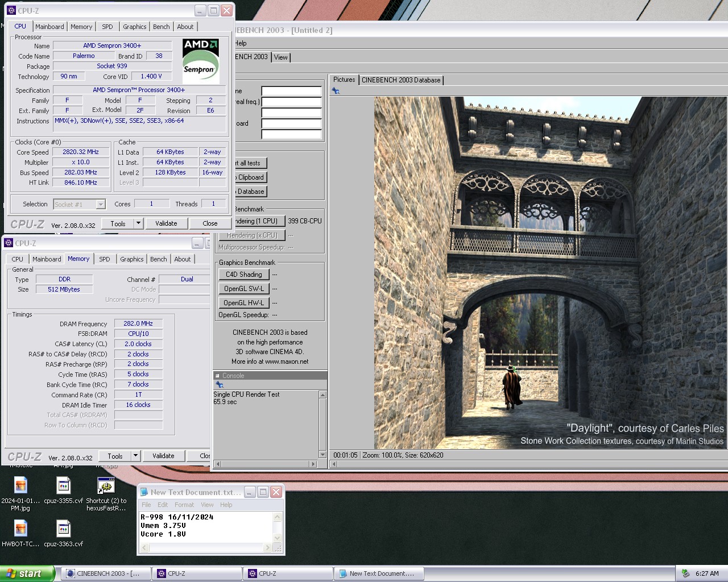The width and height of the screenshot is (728, 582).
Task: Click the Notepad text area line 'Vcore 1.8V'
Action: [163, 534]
